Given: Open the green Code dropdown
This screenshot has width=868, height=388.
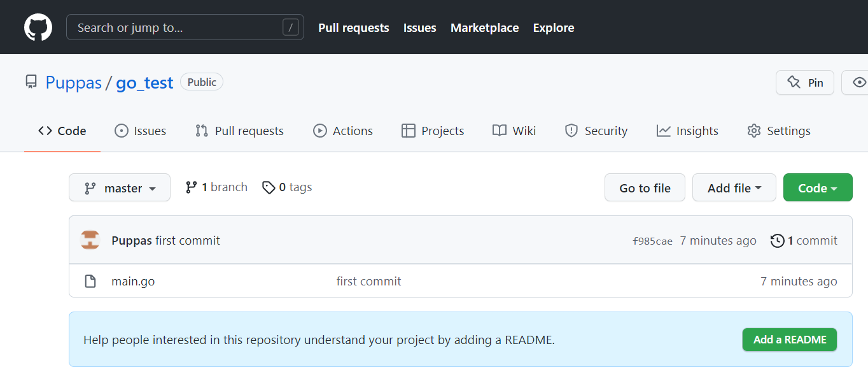Looking at the screenshot, I should click(818, 187).
